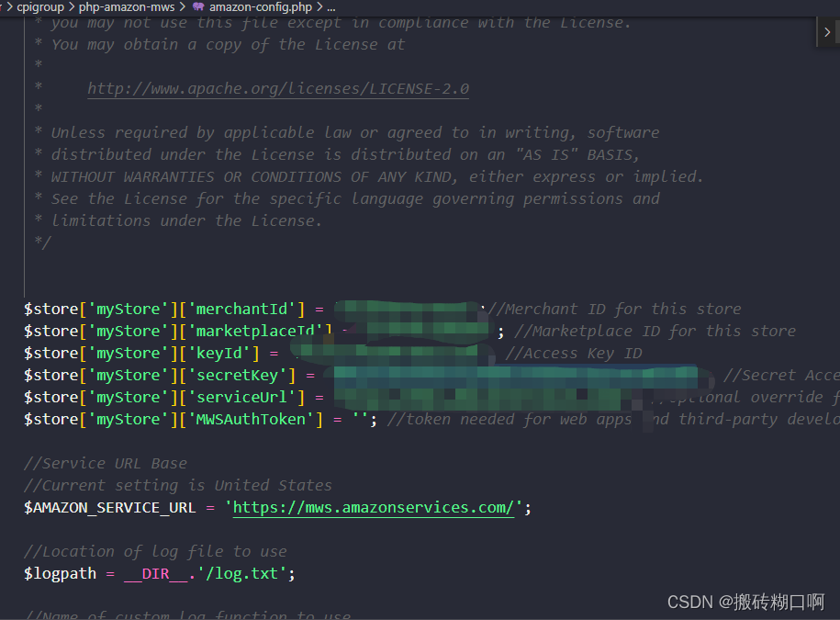
Task: Click the //Marketplace ID for this store comment
Action: [x=655, y=332]
